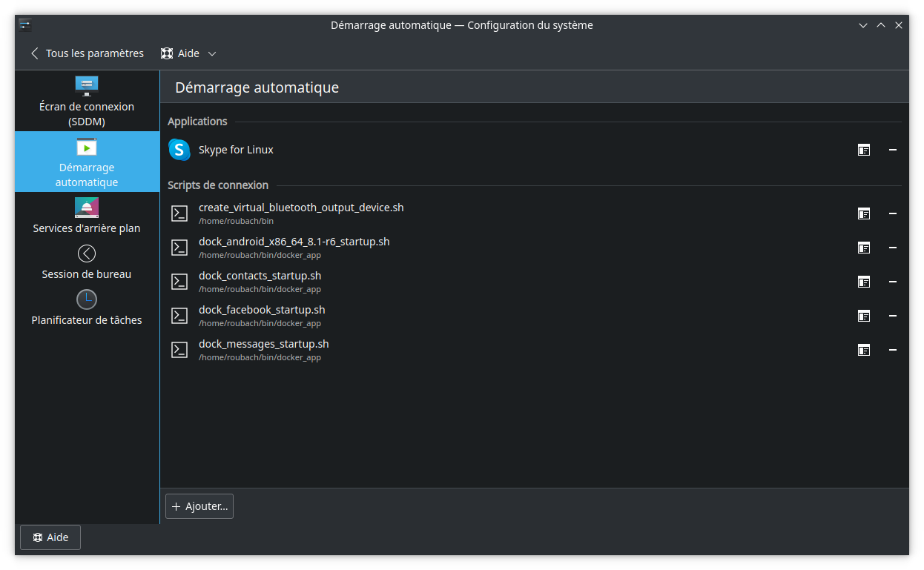Open Aide at the bottom left

click(50, 537)
